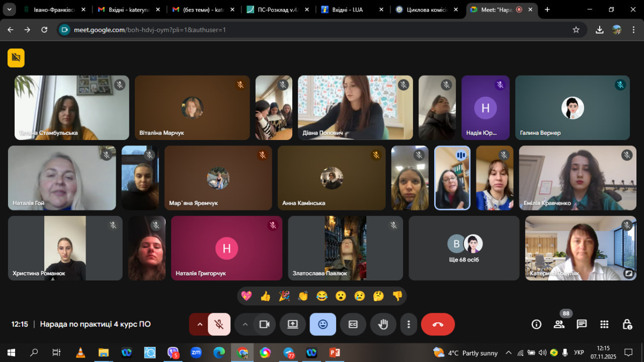Leave the call with red button
Viewport: 644px width, 362px height.
pos(438,324)
